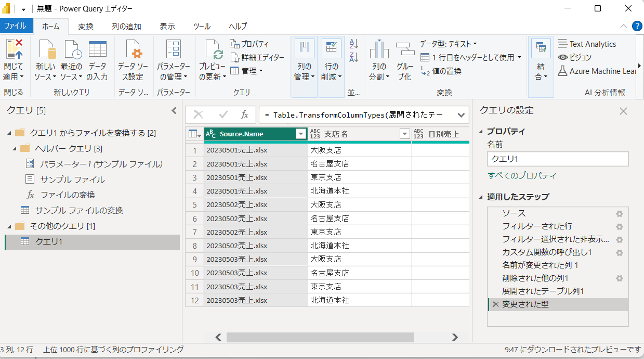
Task: Confirm formula with the checkmark icon
Action: pyautogui.click(x=224, y=114)
